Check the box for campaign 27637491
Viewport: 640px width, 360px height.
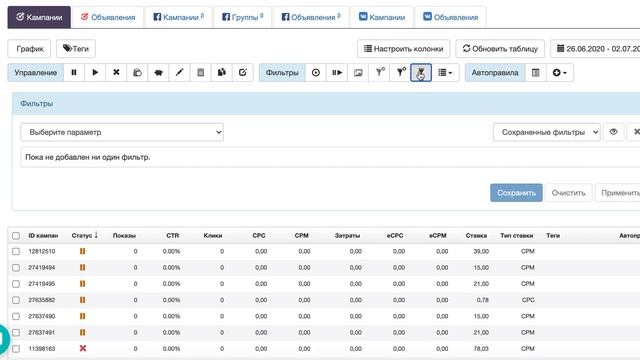[16, 332]
